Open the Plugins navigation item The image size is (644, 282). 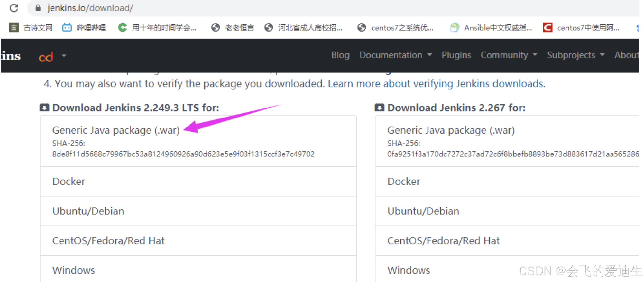(456, 55)
